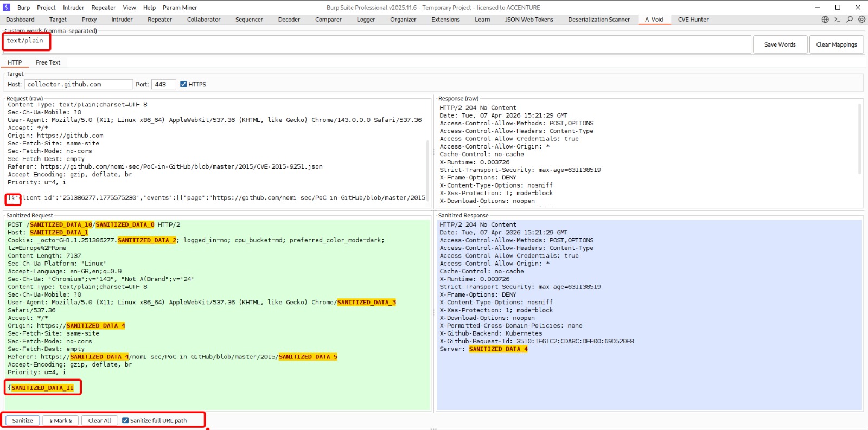Switch to the Repeater tab
The width and height of the screenshot is (868, 430).
click(x=159, y=20)
